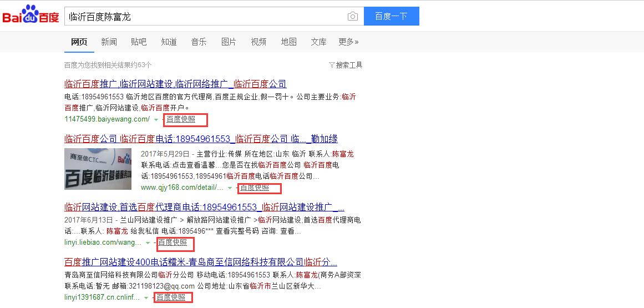Image resolution: width=644 pixels, height=308 pixels.
Task: Click the text 百度为您找到相关结果约63个
Action: pos(108,65)
